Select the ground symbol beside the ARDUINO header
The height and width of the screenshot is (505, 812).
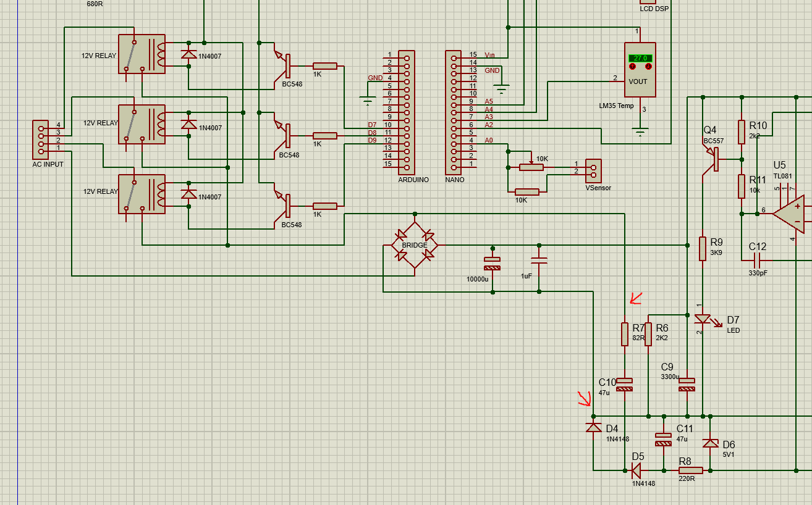[x=368, y=101]
